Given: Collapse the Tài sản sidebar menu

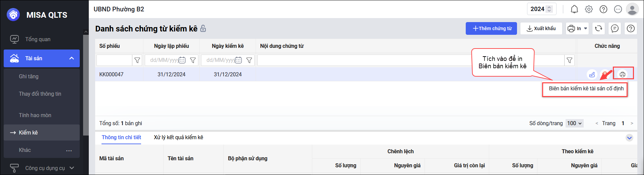Looking at the screenshot, I should coord(71,58).
